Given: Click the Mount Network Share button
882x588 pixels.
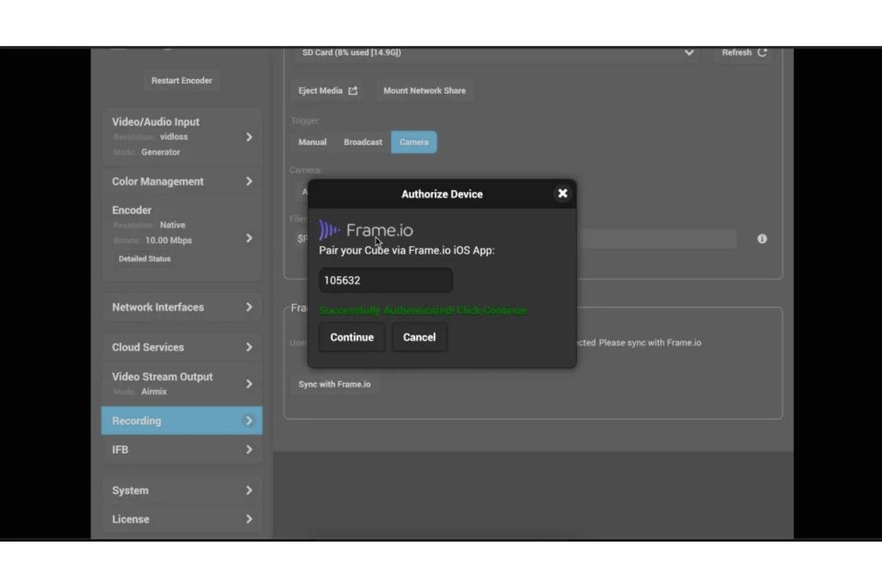Looking at the screenshot, I should pos(424,91).
